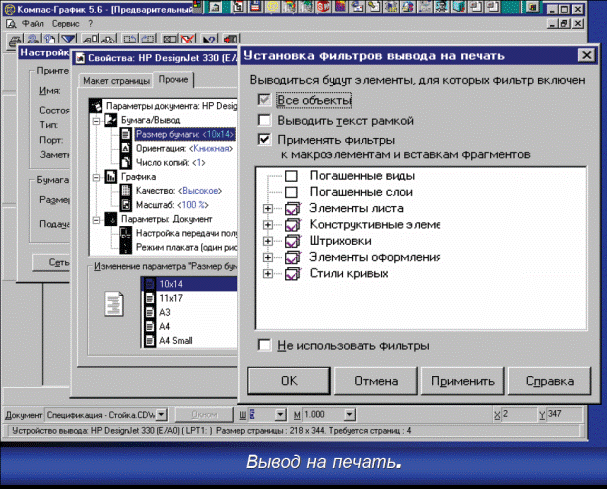Enable Выводить текст рамкой checkbox
The height and width of the screenshot is (489, 607).
[x=264, y=120]
